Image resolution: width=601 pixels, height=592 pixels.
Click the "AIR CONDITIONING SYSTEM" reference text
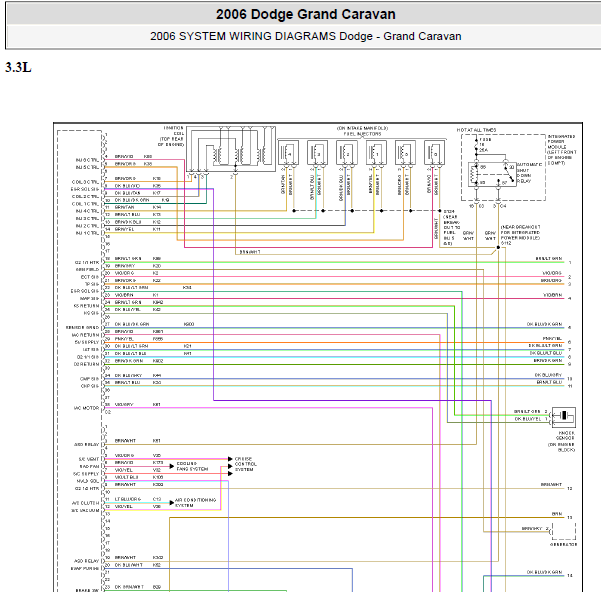(195, 503)
